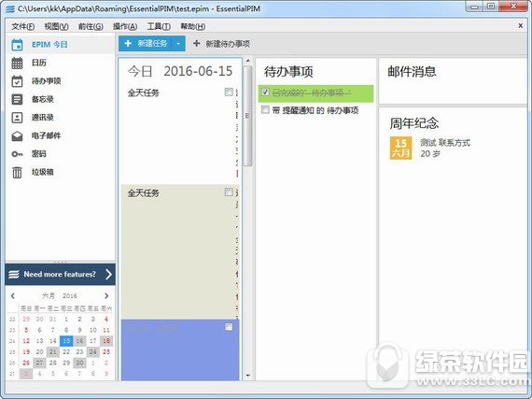Open the 视图(V) menu

tap(56, 26)
